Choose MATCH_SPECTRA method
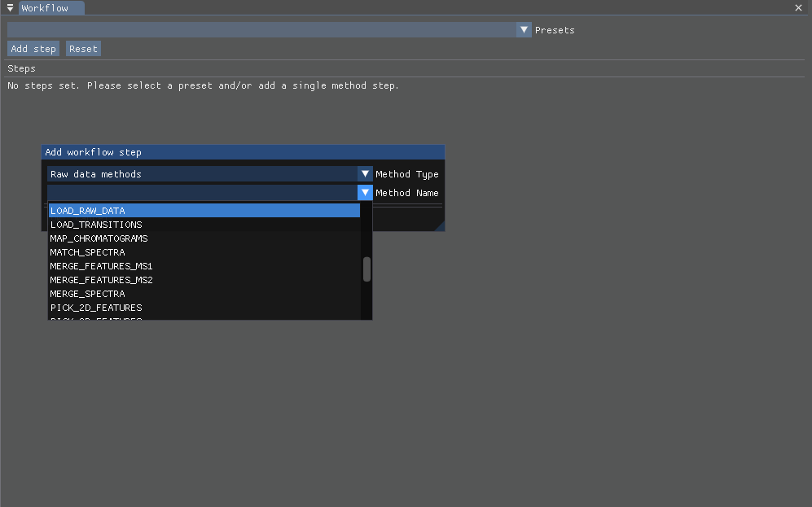 coord(204,252)
